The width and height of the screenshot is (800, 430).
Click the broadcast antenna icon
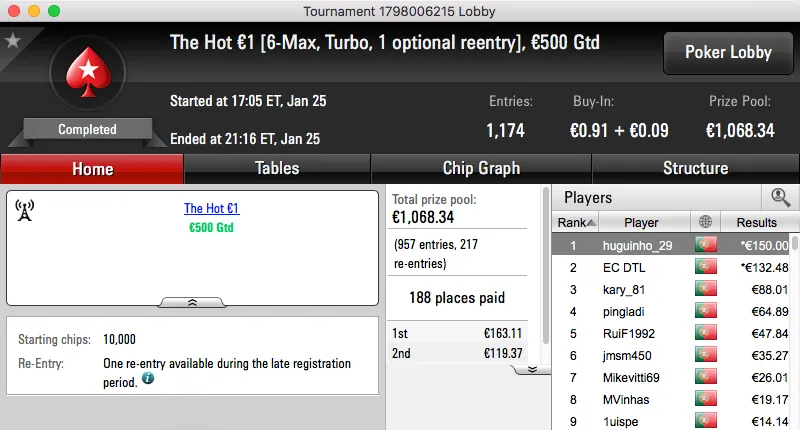click(26, 210)
